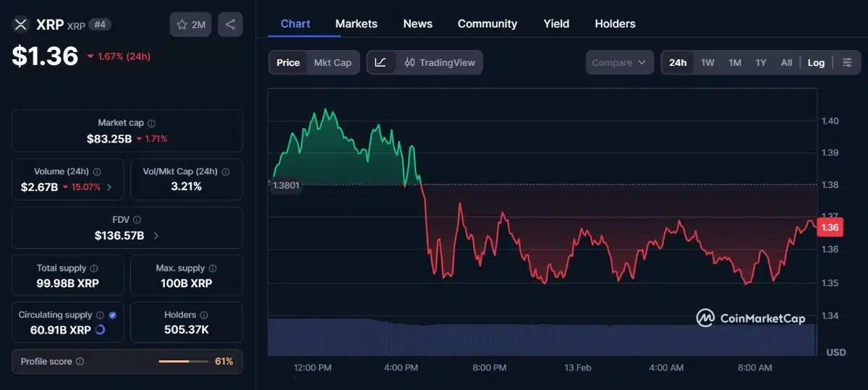The width and height of the screenshot is (868, 390).
Task: Click the $136.57B FDV value
Action: pos(119,235)
